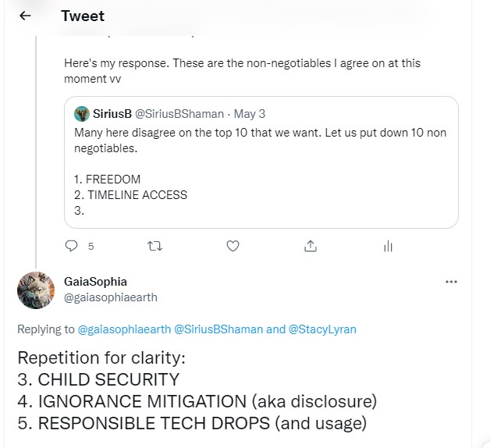Viewport: 490px width, 448px height.
Task: View tweet analytics bar chart icon
Action: 388,246
